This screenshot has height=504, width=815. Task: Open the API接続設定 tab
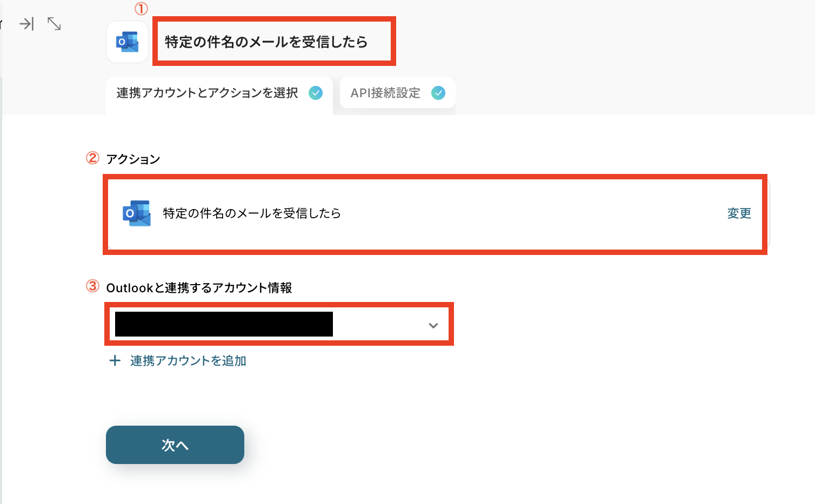[x=385, y=93]
